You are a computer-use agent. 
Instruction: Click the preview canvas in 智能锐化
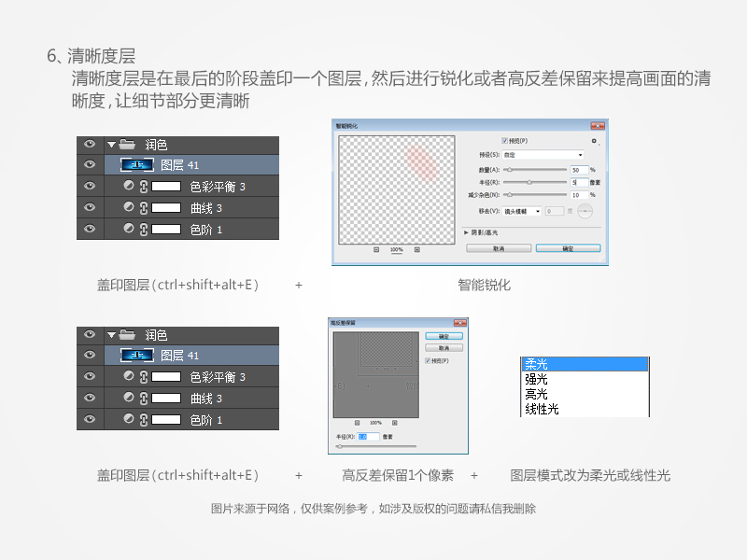click(x=396, y=190)
